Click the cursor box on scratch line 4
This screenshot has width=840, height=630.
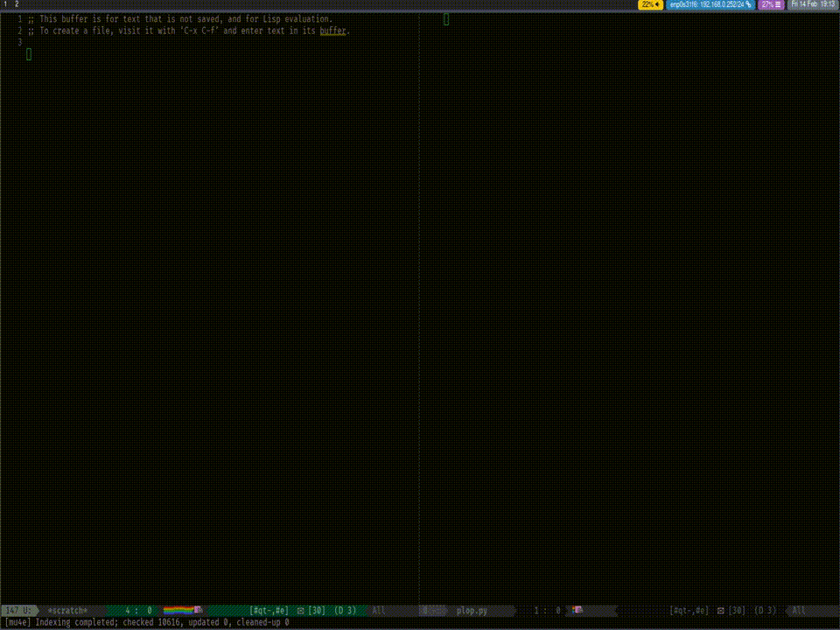[x=29, y=54]
